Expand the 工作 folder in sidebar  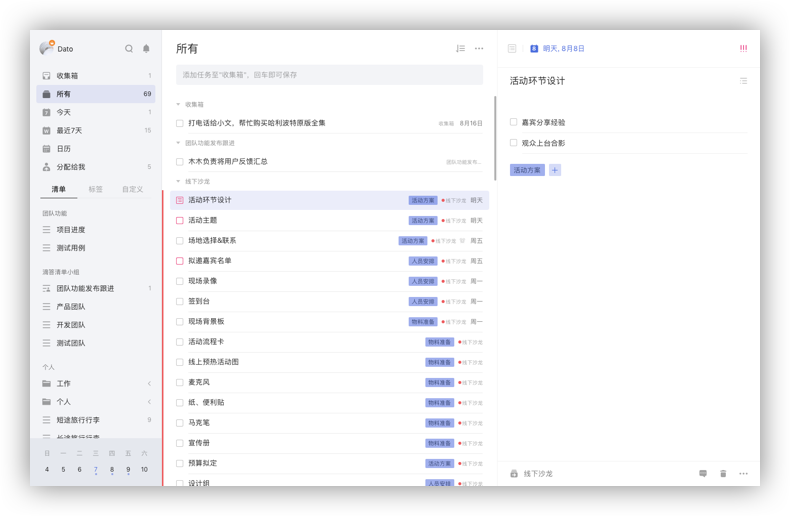click(x=149, y=383)
